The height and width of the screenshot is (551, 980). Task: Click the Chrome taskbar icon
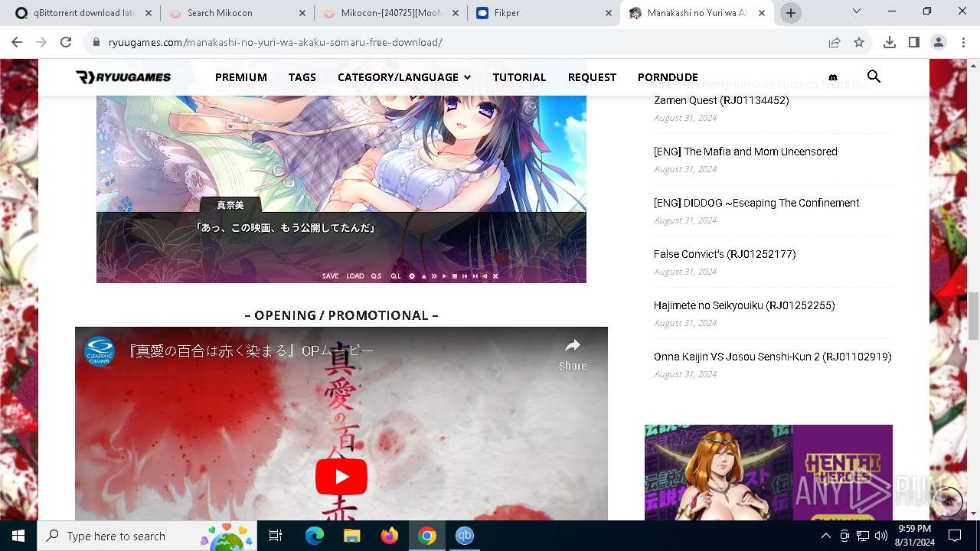click(427, 536)
